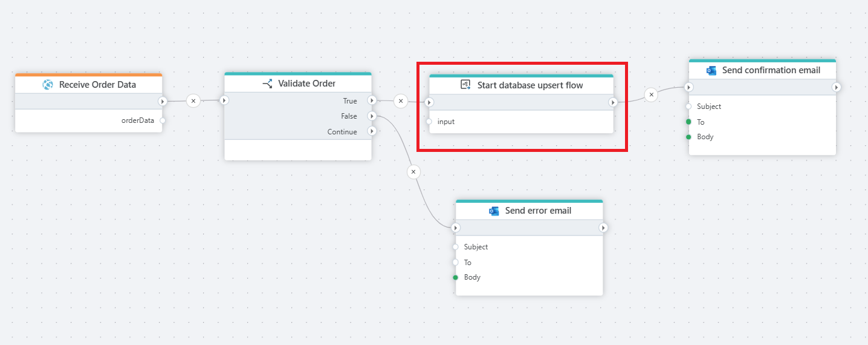
Task: Click Outlook icon on Send error email
Action: point(494,211)
